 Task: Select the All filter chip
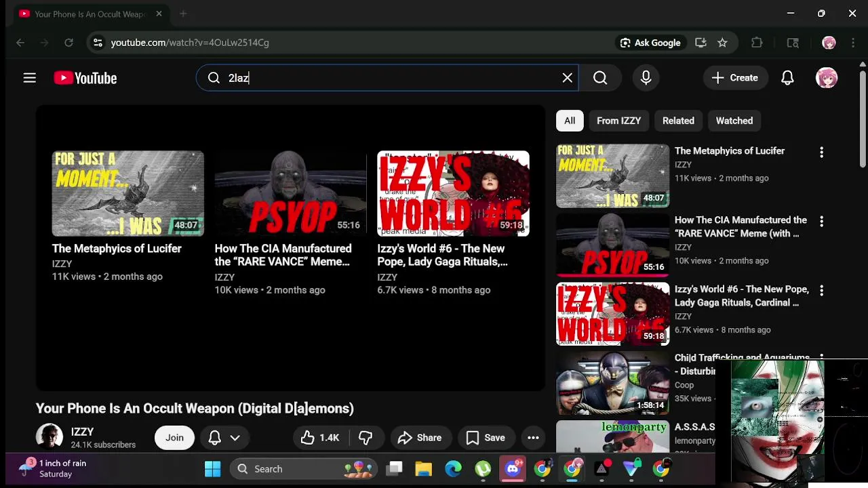pos(570,121)
